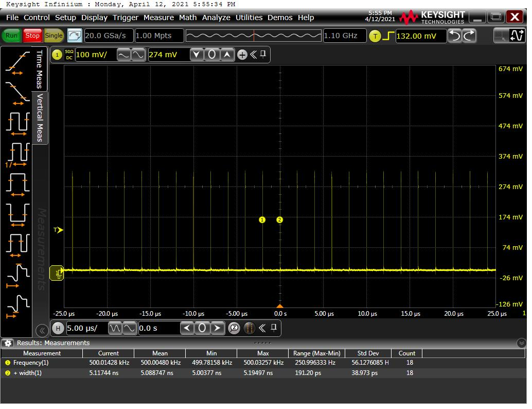Collapse the measurements sidebar with double chevron

pyautogui.click(x=42, y=330)
